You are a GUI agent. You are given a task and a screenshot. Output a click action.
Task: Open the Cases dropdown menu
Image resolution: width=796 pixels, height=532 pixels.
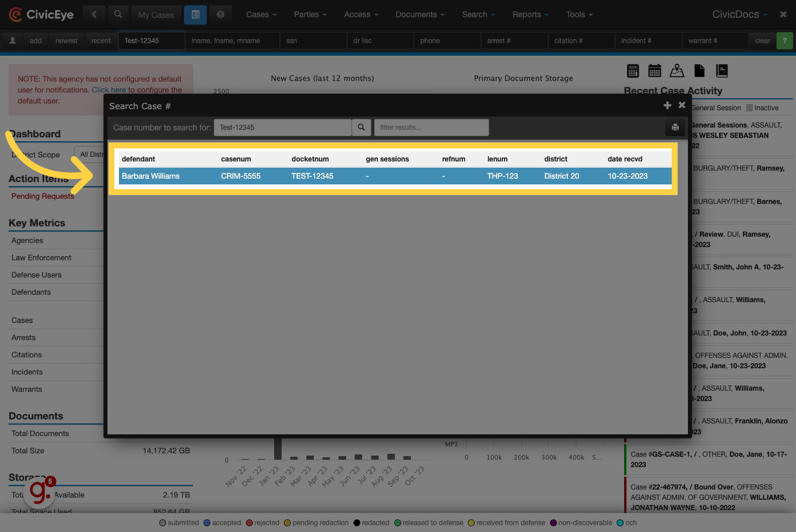point(262,14)
